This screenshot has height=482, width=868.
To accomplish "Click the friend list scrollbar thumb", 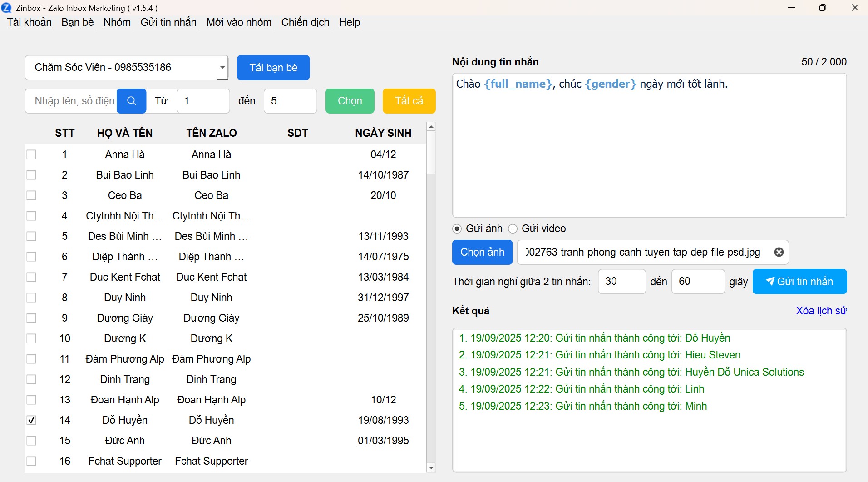I will pos(431,153).
